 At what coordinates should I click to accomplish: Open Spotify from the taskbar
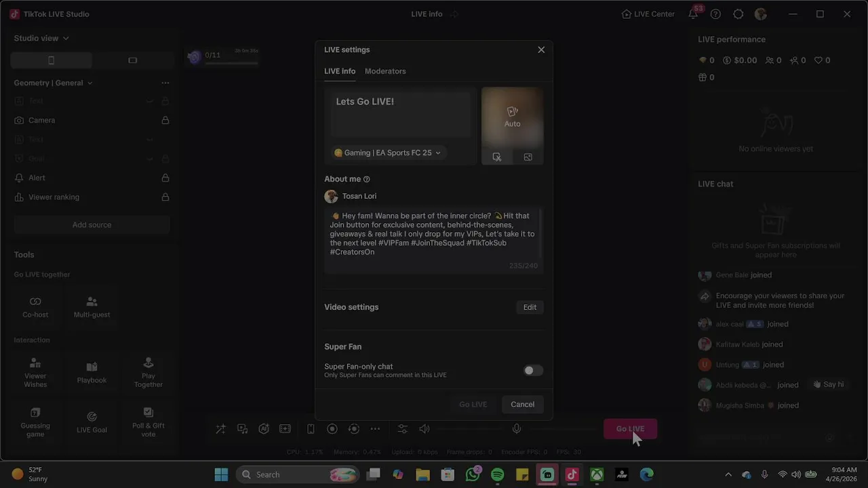click(x=497, y=474)
